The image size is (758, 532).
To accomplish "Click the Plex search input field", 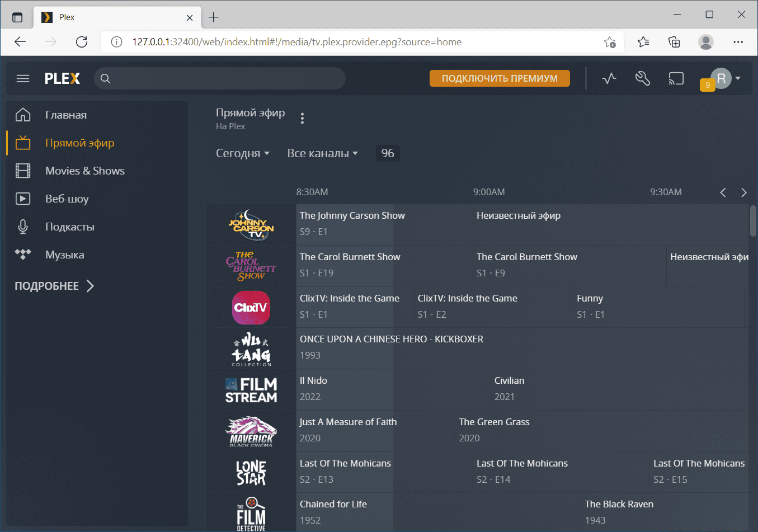I will tap(220, 78).
